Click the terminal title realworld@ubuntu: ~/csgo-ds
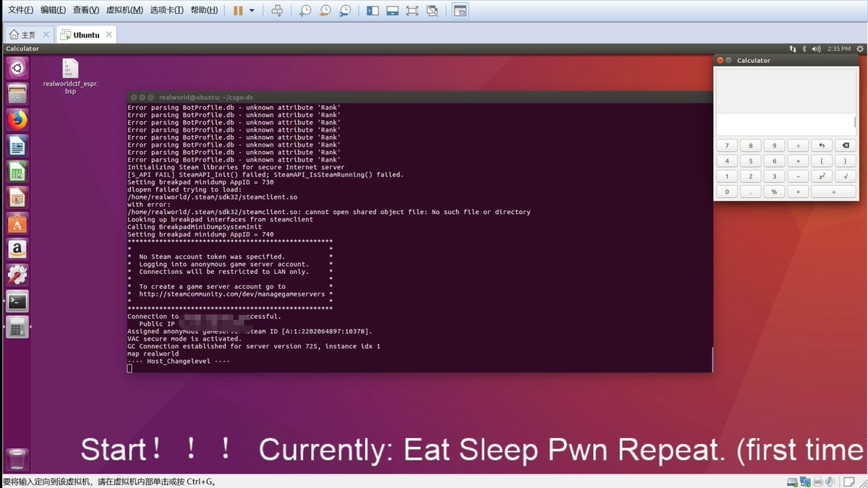The width and height of the screenshot is (868, 488). point(206,96)
